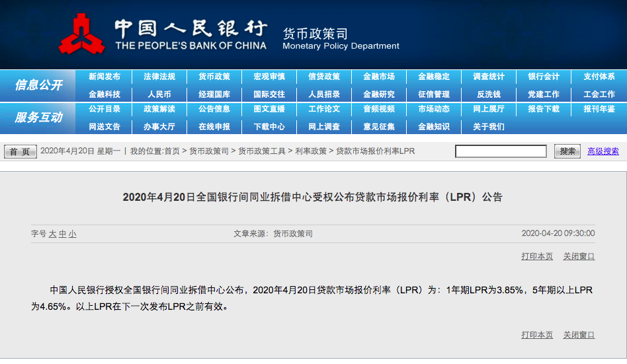
Task: Select 金融市场 in navigation bar
Action: 379,77
